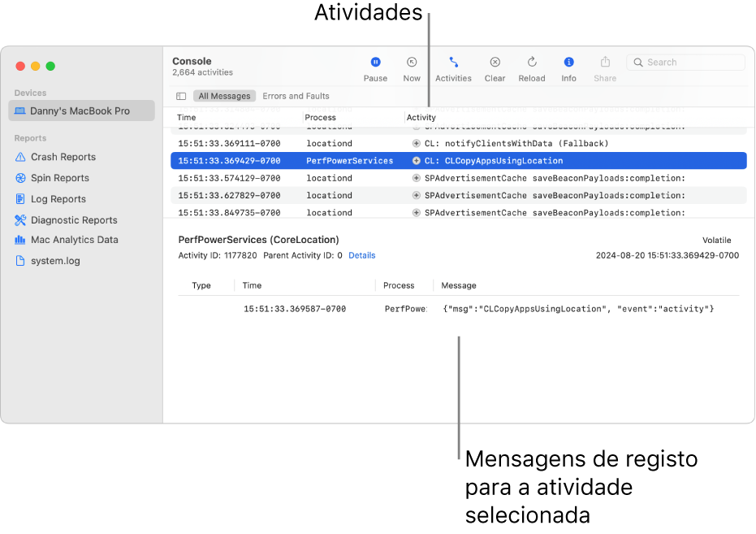Viewport: 756px width, 534px height.
Task: Expand the 15:51:33.849735 saveBeaconPayloads activity
Action: (416, 213)
